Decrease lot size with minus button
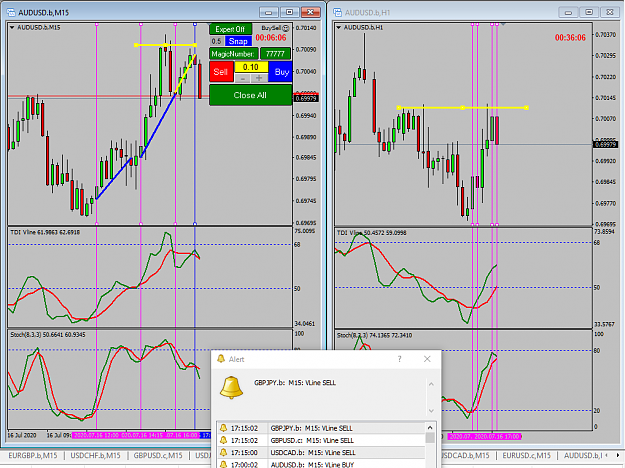The height and width of the screenshot is (468, 625). pyautogui.click(x=243, y=78)
